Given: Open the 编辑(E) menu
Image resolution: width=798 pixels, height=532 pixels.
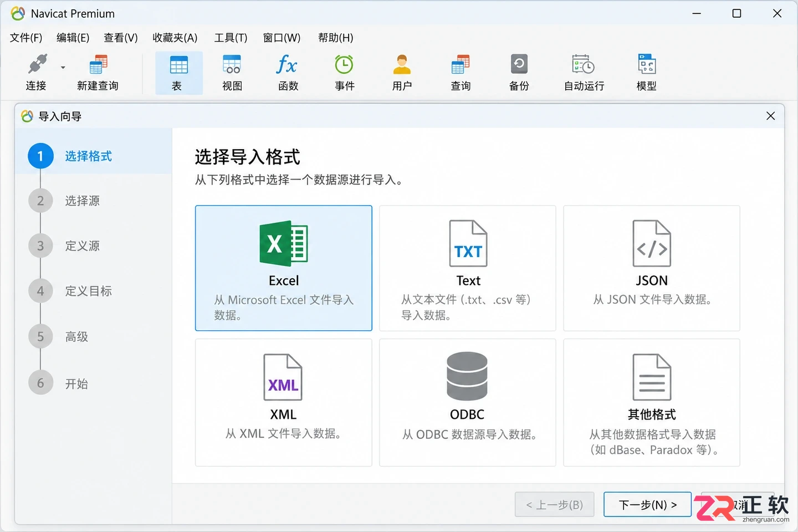Looking at the screenshot, I should (73, 38).
